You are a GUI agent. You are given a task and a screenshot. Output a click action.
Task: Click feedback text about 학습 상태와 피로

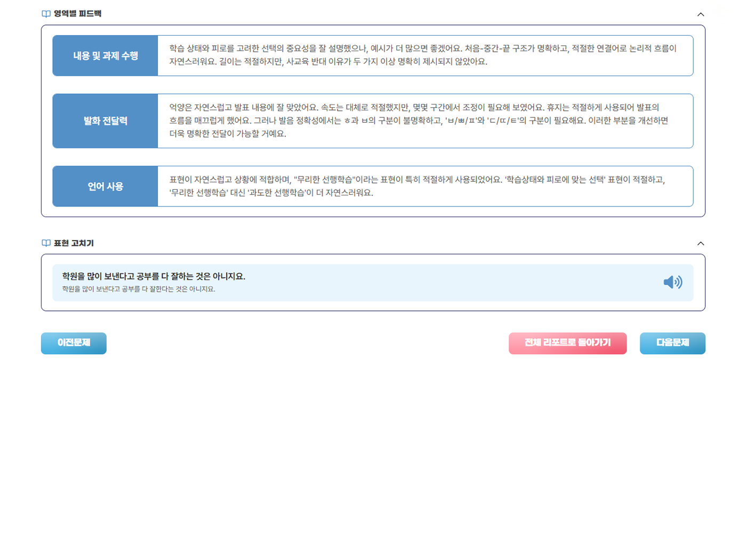[x=423, y=55]
